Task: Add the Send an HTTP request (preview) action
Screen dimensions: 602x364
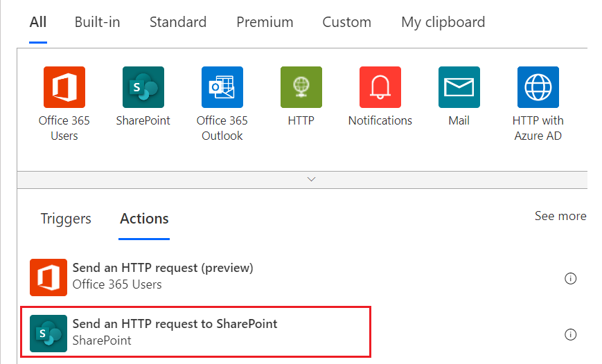Action: [163, 268]
